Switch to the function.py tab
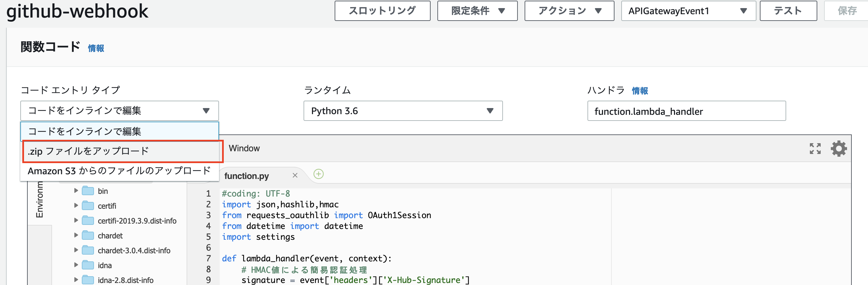 [247, 176]
